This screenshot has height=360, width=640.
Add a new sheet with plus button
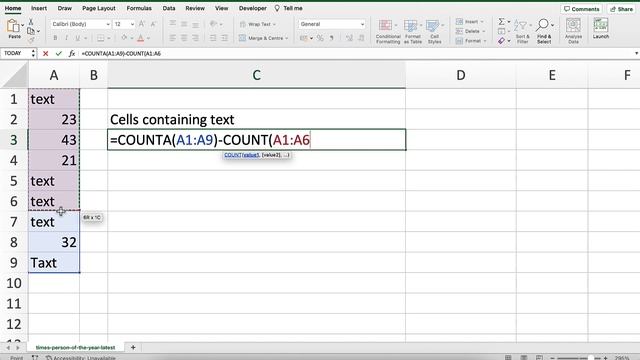[133, 347]
